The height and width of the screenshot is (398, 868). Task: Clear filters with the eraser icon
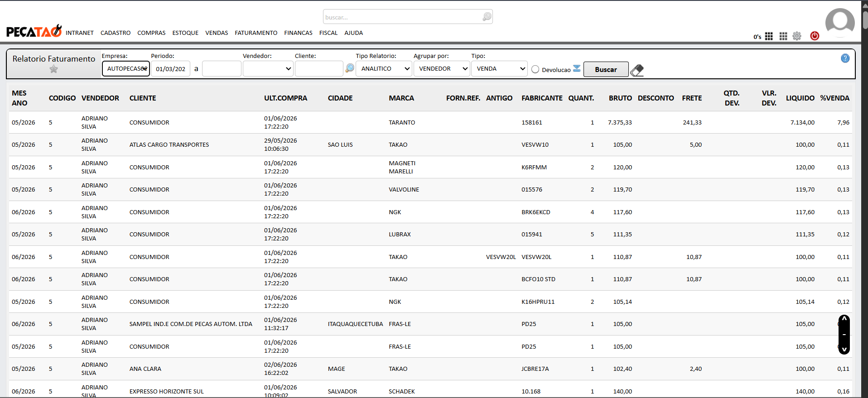click(x=637, y=70)
